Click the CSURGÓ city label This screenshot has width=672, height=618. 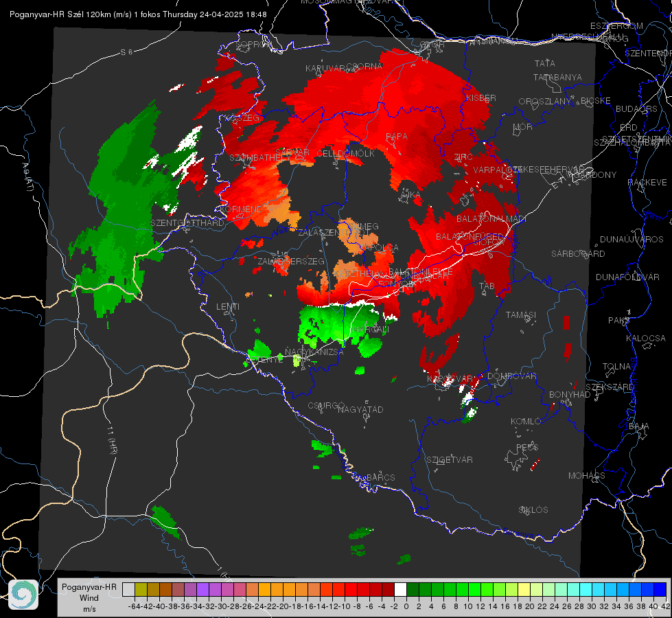326,406
